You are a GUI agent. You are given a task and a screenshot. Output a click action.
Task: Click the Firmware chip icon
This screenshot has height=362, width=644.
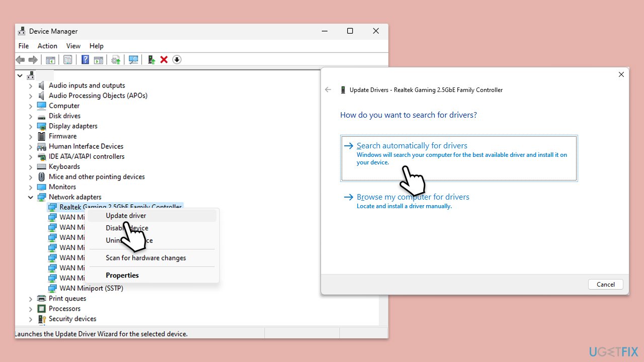42,136
